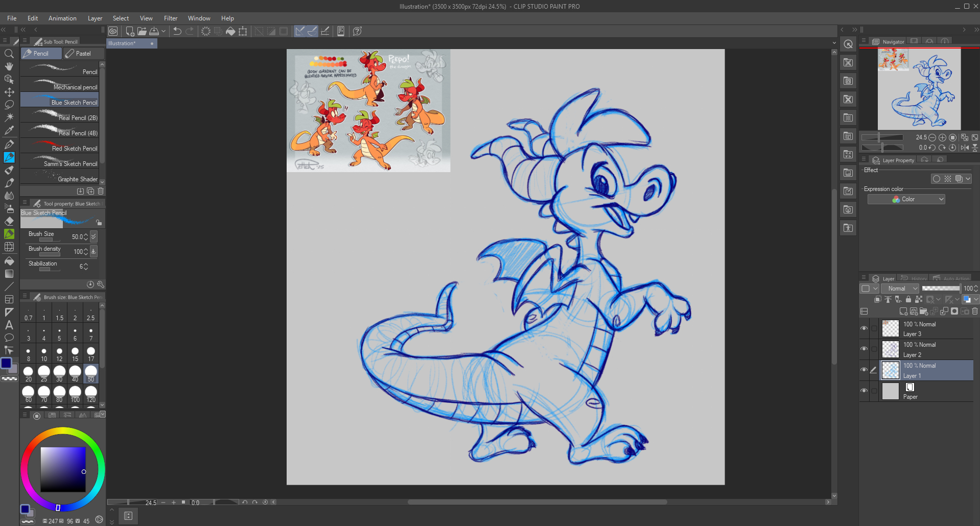Select the Zoom magnifier tool
The image size is (980, 526).
9,54
